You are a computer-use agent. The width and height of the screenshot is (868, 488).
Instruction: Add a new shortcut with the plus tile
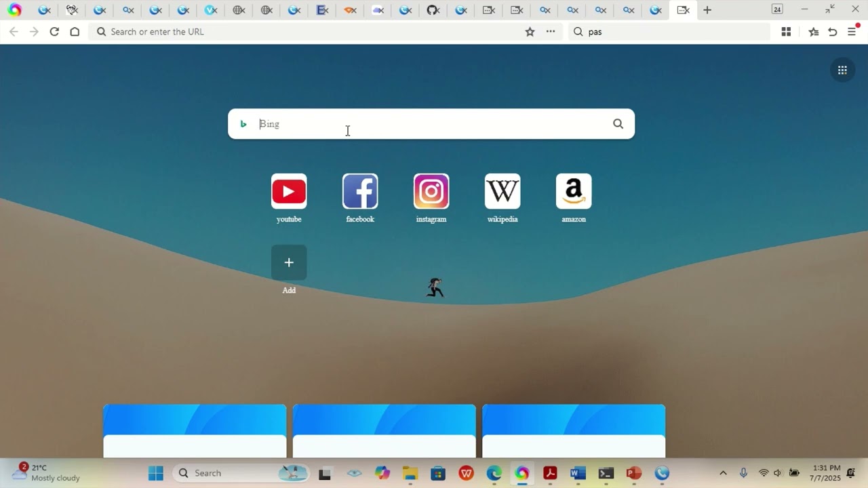[289, 262]
